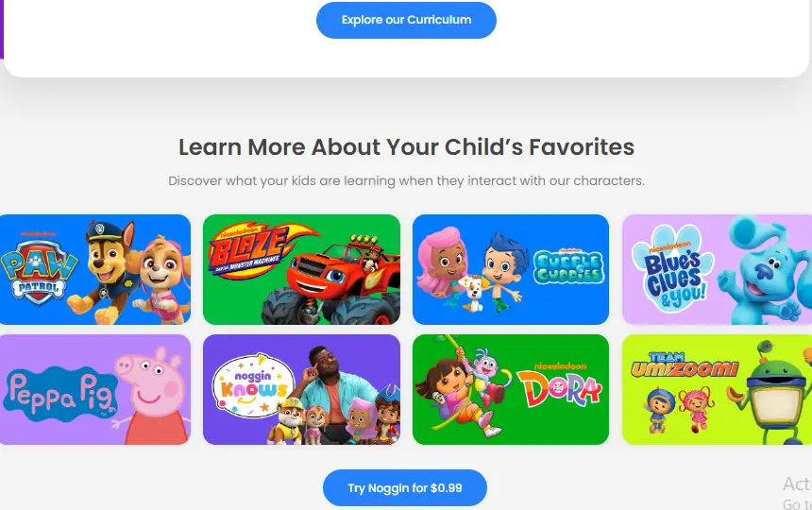This screenshot has height=510, width=812.
Task: Open the Blue's Clues & You card
Action: point(718,269)
